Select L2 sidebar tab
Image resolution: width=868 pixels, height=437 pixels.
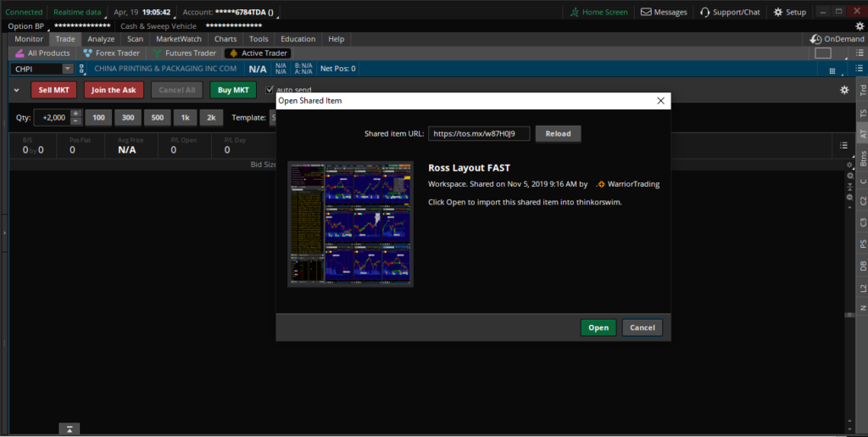pos(862,287)
